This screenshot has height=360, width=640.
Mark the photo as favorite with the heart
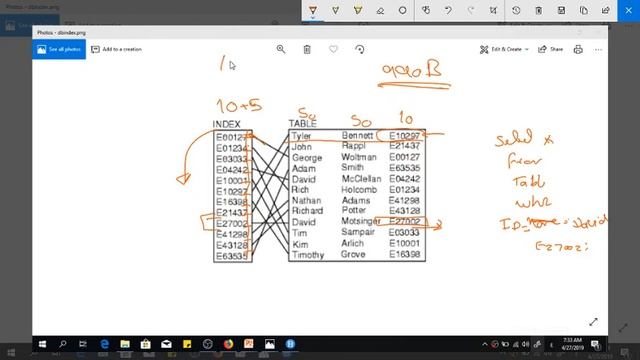click(x=333, y=49)
